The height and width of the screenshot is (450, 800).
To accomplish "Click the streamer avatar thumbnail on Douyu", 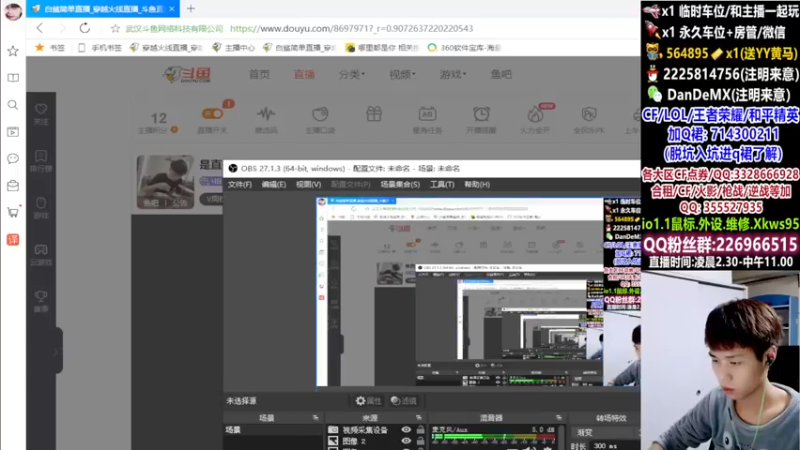I will coord(165,182).
